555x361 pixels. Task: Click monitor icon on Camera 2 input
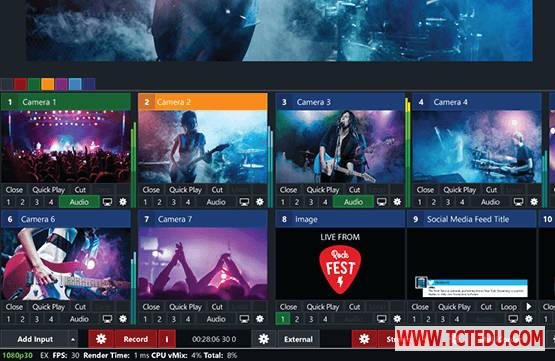[x=244, y=202]
